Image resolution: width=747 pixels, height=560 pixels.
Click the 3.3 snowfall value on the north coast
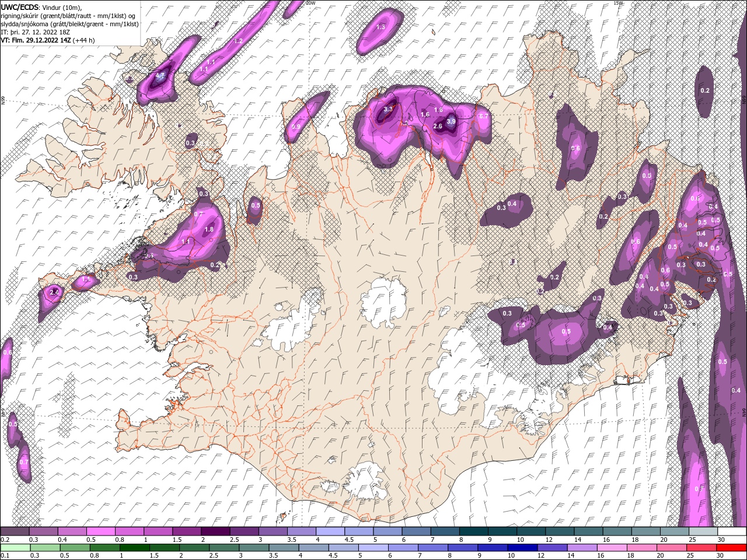coord(388,109)
